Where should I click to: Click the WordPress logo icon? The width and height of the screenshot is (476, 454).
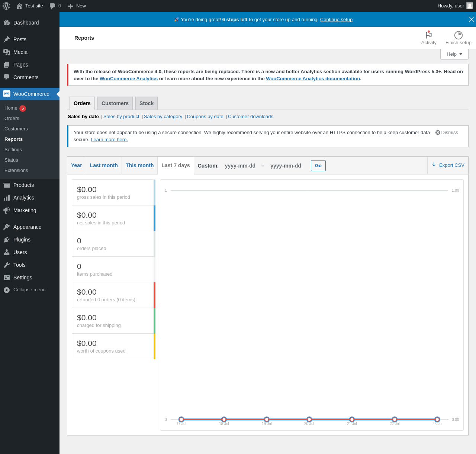pyautogui.click(x=6, y=6)
